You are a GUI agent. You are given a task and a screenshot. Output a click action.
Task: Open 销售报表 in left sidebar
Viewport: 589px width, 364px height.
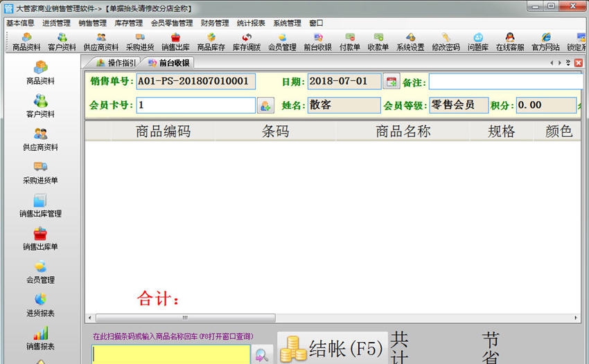pyautogui.click(x=41, y=338)
